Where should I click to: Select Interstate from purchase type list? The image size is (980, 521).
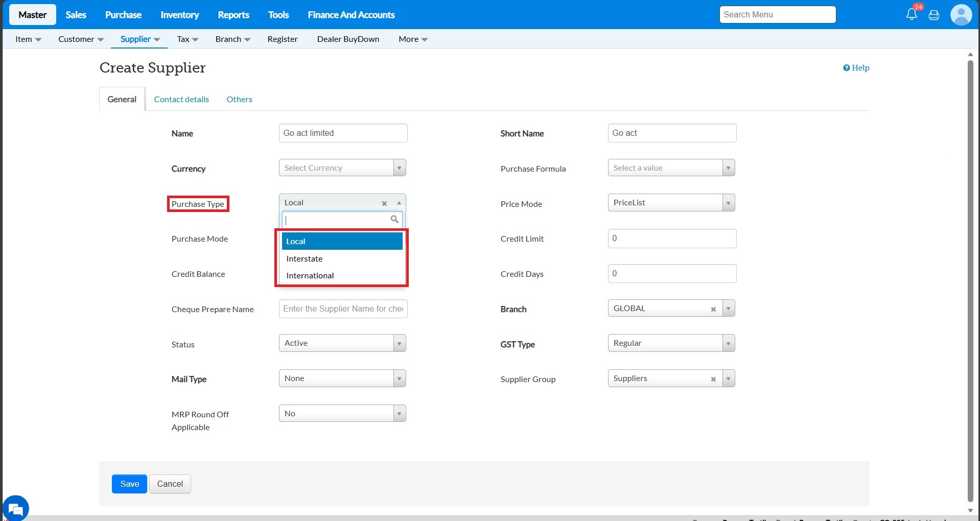(x=305, y=259)
